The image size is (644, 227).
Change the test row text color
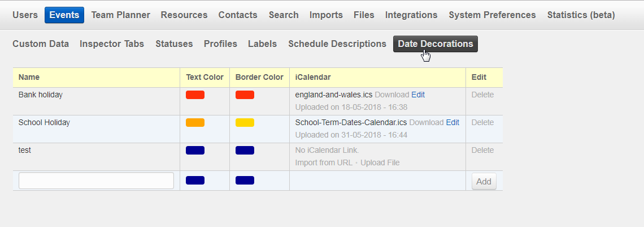(195, 151)
